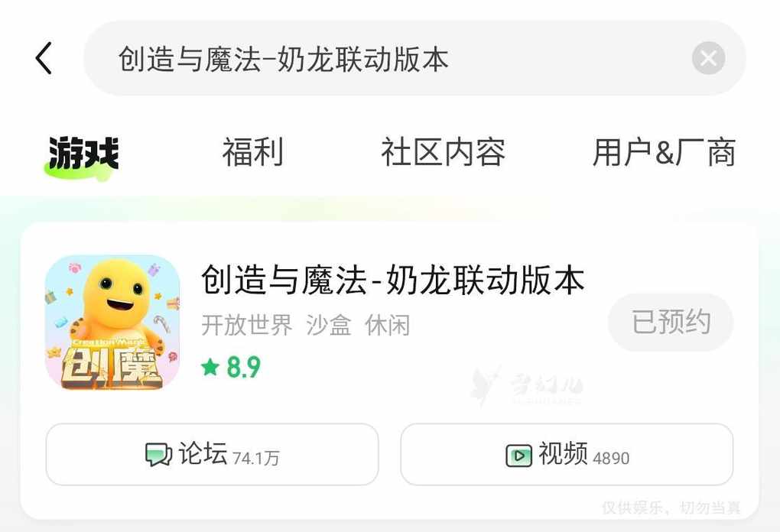
Task: Click the faint butterfly watermark logo
Action: 485,385
